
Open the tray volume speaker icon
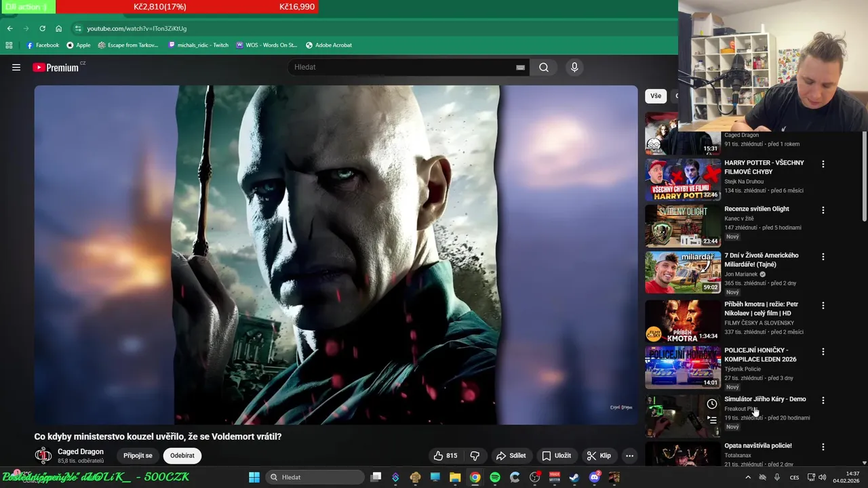[x=822, y=477]
